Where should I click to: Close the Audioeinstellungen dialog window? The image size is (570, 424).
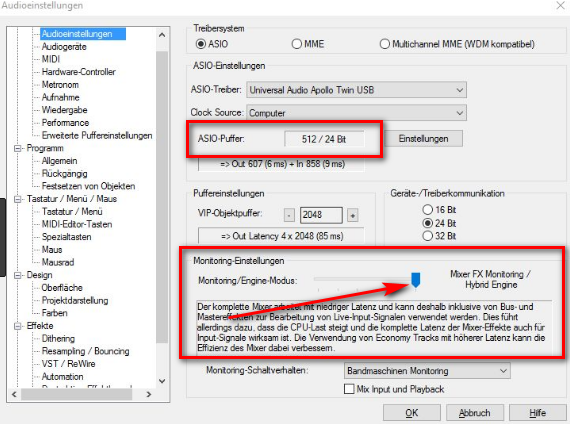click(560, 5)
